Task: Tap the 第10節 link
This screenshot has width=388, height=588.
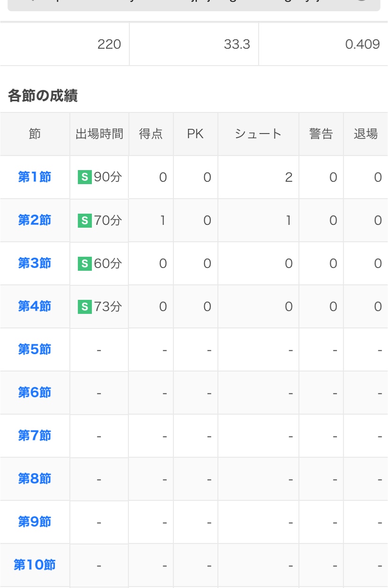Action: 35,565
